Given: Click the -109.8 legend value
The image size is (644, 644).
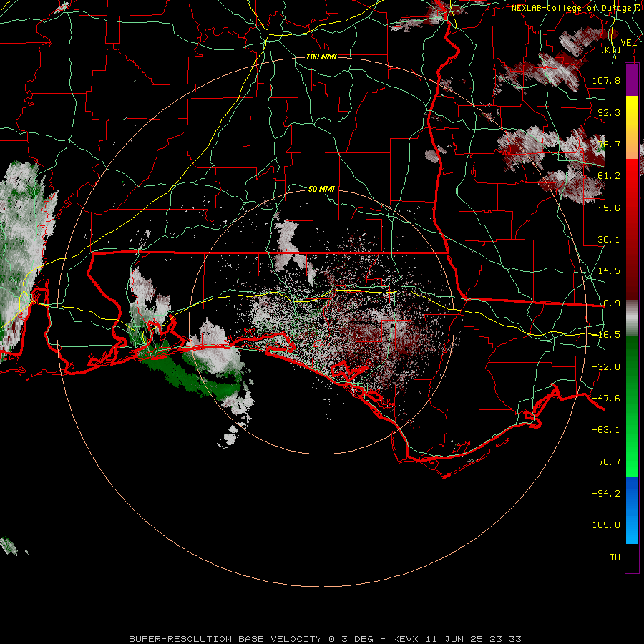Looking at the screenshot, I should click(603, 525).
